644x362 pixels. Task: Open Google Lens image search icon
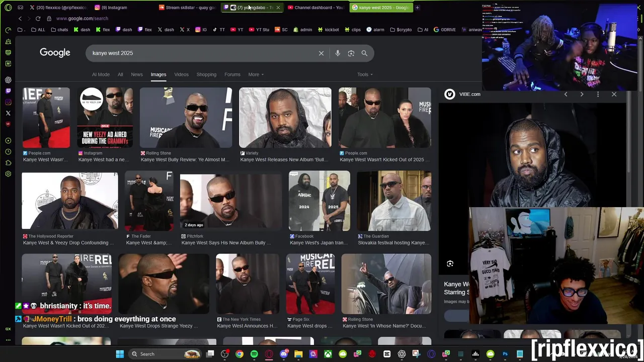pos(351,53)
